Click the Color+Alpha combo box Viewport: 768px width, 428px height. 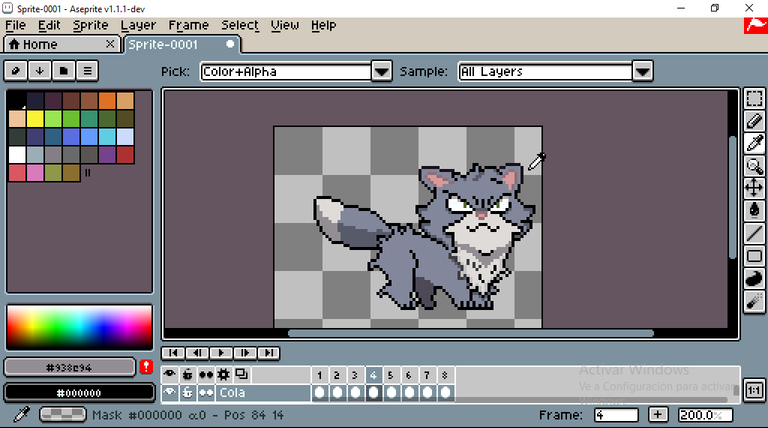point(286,71)
